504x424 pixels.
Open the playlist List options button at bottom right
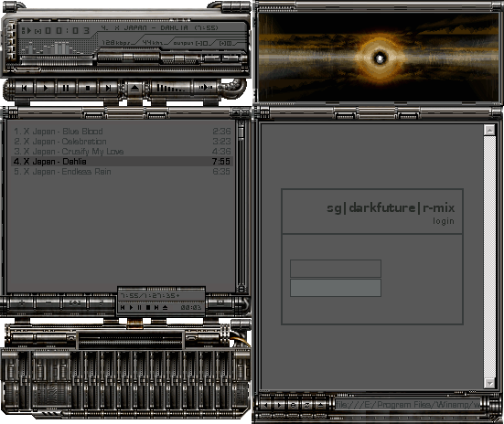click(x=220, y=302)
